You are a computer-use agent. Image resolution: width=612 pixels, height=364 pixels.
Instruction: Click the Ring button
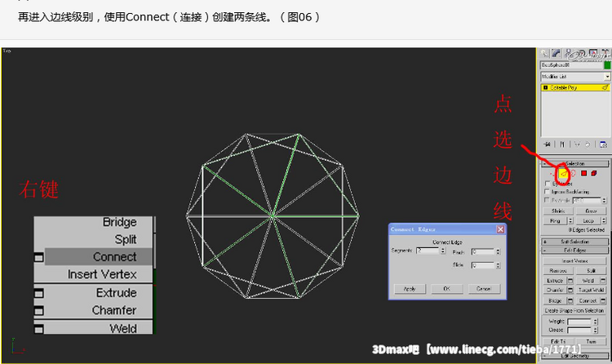[x=555, y=220]
